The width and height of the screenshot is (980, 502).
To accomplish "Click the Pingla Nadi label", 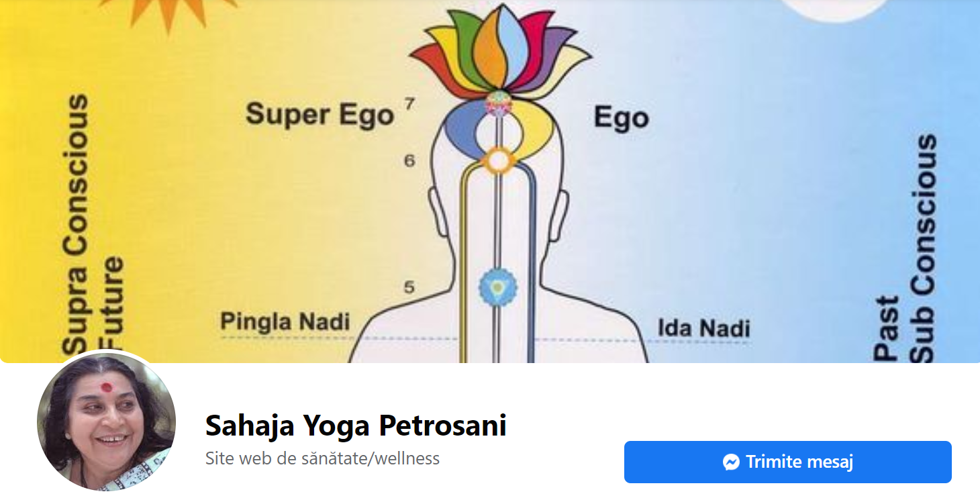I will coord(285,321).
